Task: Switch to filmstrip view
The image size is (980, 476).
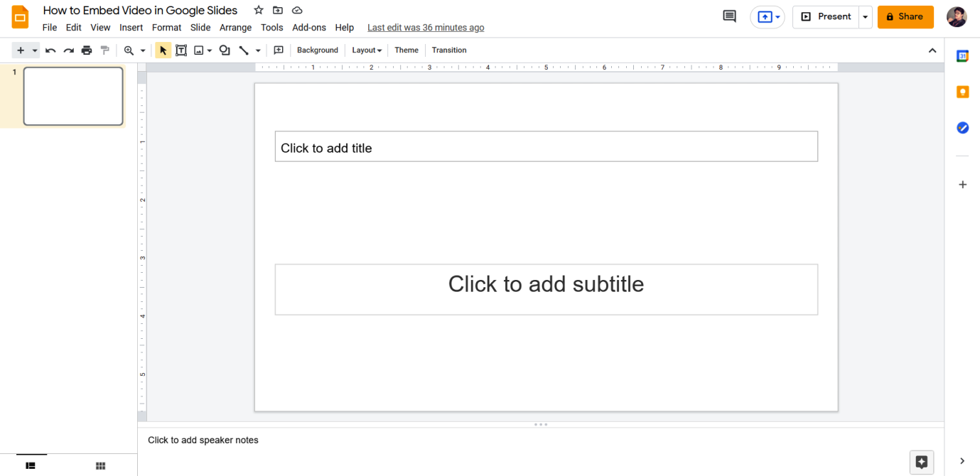Action: [31, 465]
